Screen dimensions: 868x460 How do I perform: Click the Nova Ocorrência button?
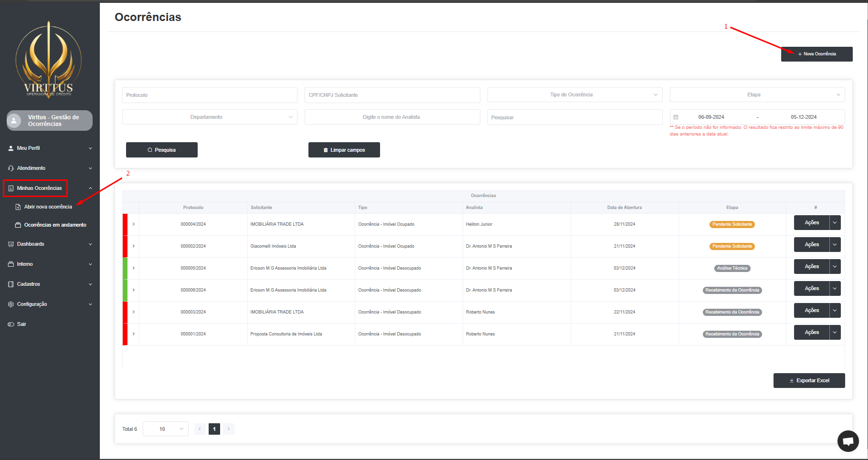(816, 54)
